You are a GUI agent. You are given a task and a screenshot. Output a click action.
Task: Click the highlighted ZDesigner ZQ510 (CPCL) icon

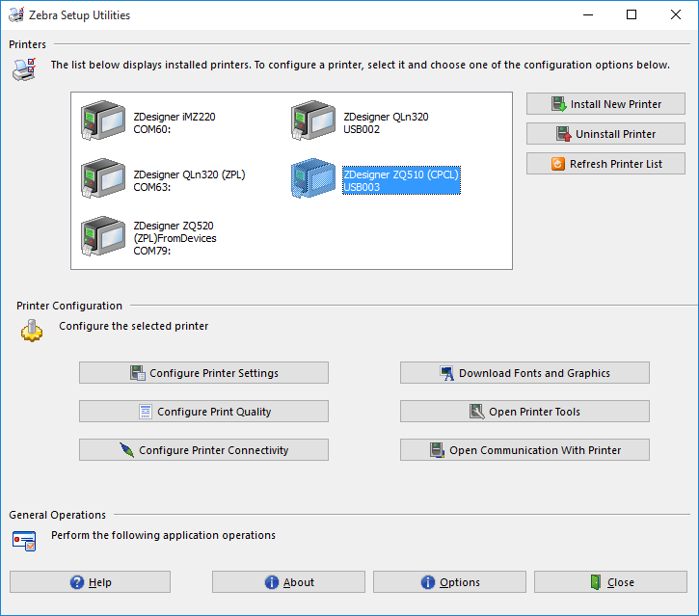click(x=313, y=179)
